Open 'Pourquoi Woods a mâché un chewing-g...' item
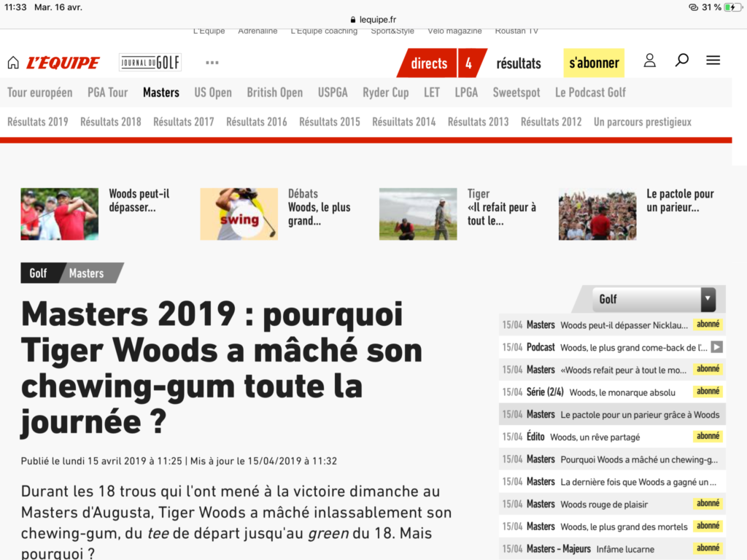This screenshot has height=560, width=747. (x=612, y=459)
